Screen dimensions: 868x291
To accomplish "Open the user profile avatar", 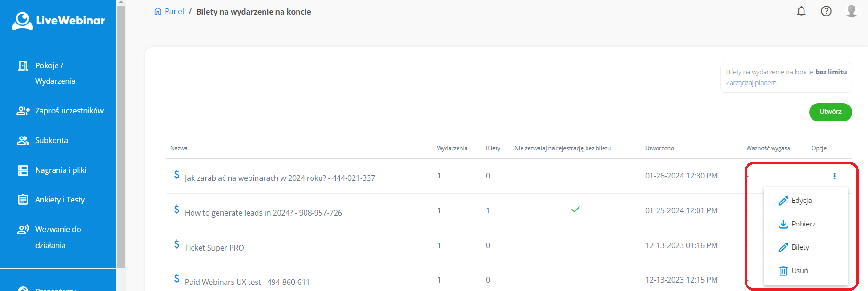I will pyautogui.click(x=851, y=11).
